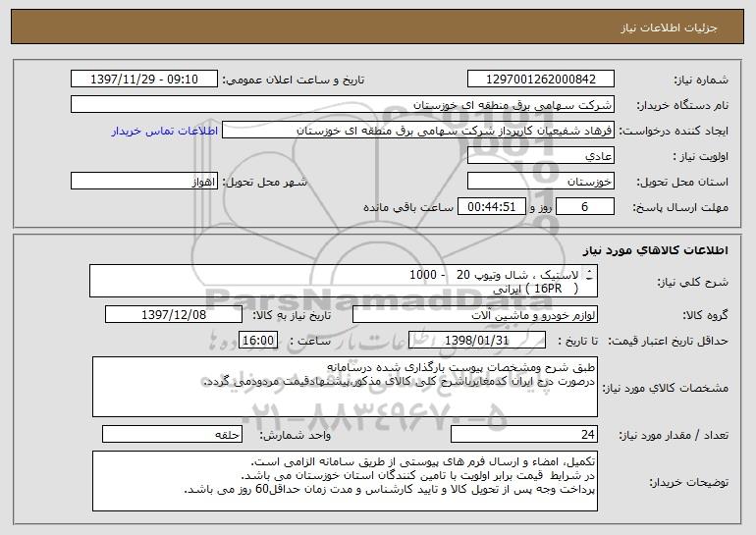Click the label توضیحات خریدار
Viewport: 756px width, 535px height.
click(x=688, y=481)
